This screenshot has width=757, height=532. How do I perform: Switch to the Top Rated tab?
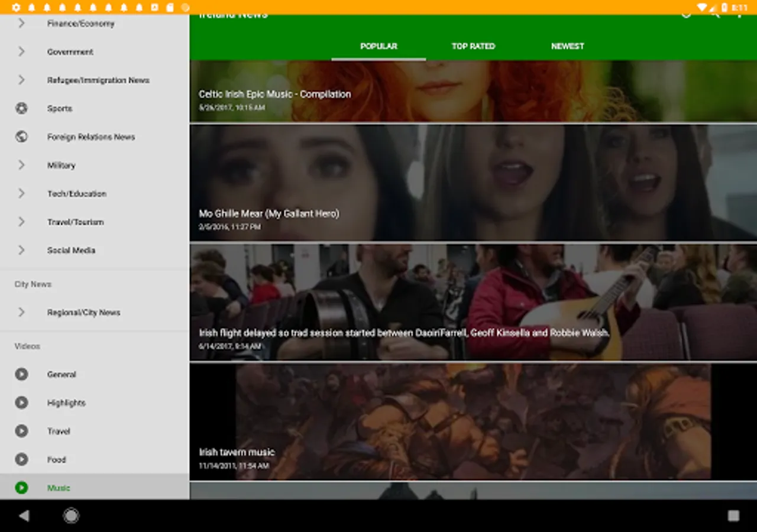[473, 46]
